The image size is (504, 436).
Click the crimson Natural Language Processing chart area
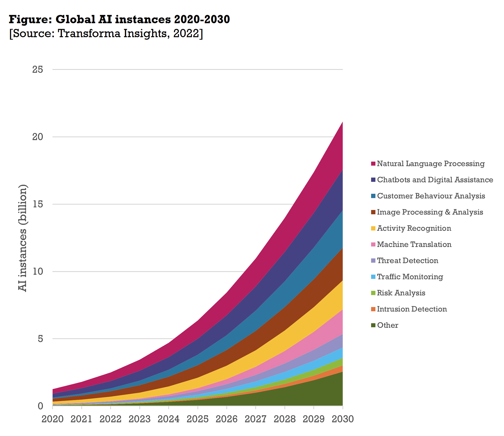click(x=314, y=193)
